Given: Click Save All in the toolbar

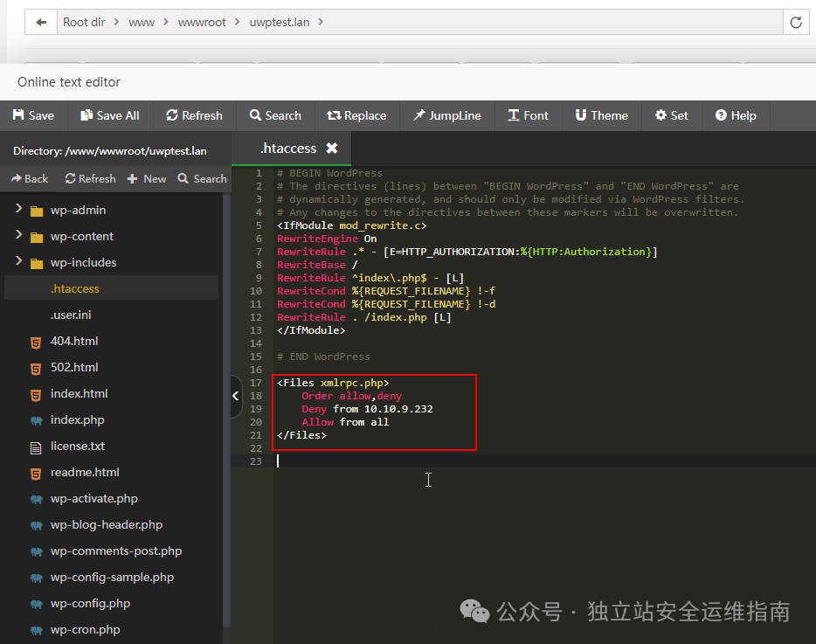Looking at the screenshot, I should (x=110, y=115).
